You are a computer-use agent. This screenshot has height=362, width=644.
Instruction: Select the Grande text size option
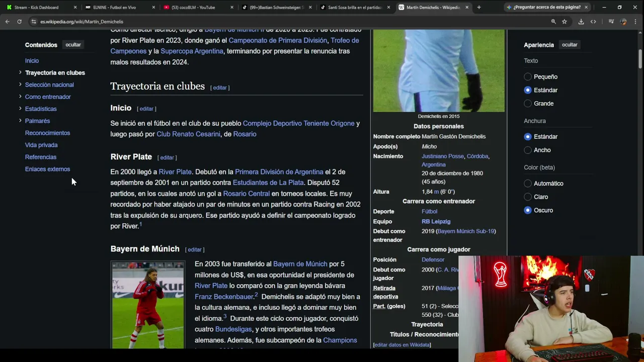(528, 104)
